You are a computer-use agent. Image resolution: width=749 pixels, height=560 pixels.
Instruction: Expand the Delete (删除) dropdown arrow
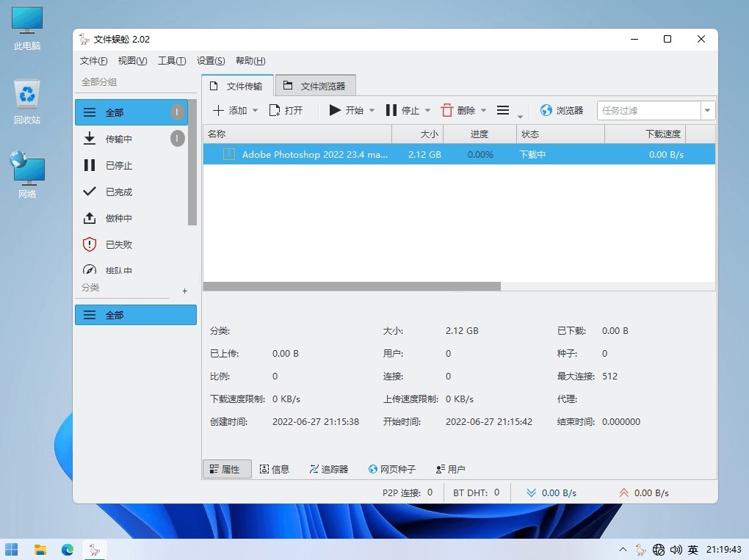[x=483, y=111]
